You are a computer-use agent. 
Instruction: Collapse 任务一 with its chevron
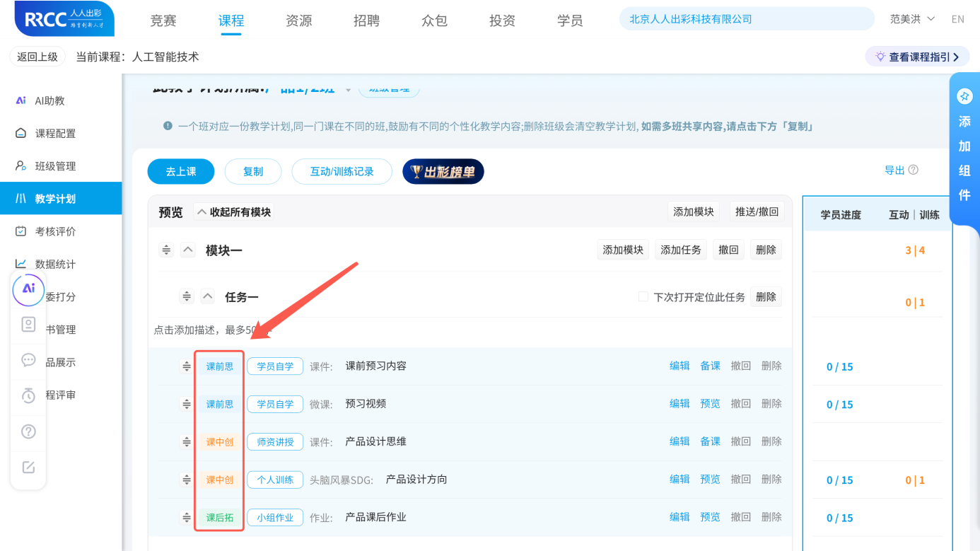tap(207, 296)
